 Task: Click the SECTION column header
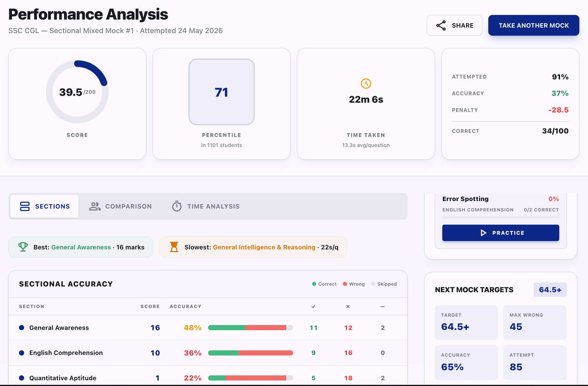32,306
